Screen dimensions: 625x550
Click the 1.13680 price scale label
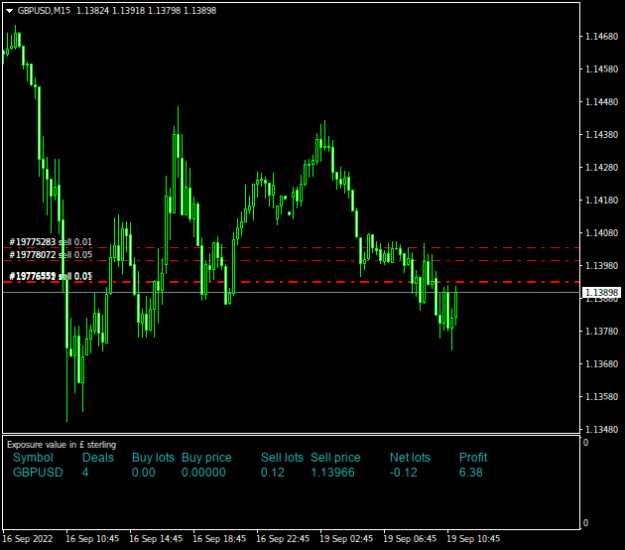point(601,364)
